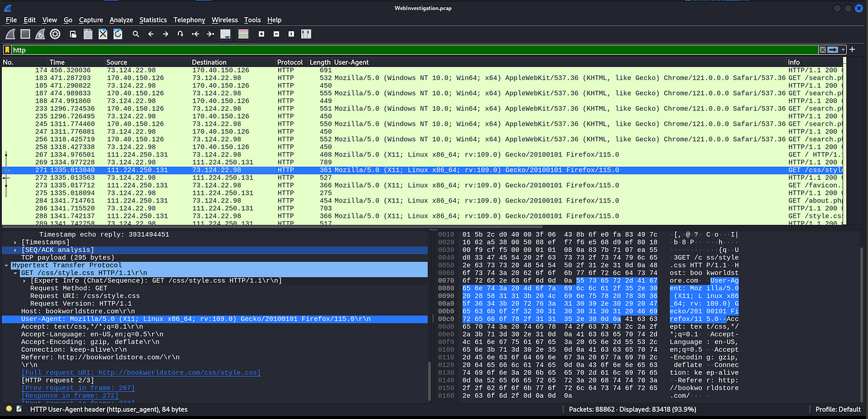This screenshot has width=868, height=419.
Task: Click the plus to add a filter button
Action: (x=852, y=49)
